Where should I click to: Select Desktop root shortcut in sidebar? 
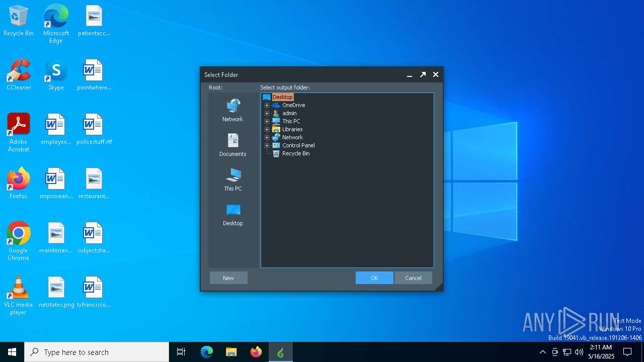[x=232, y=215]
